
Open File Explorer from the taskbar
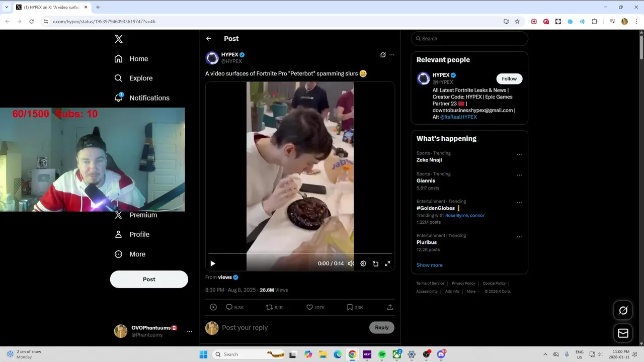[323, 354]
